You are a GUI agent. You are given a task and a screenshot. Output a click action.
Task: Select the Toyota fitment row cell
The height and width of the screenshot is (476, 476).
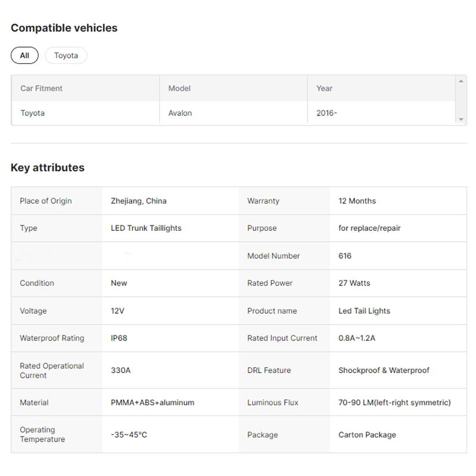(86, 113)
